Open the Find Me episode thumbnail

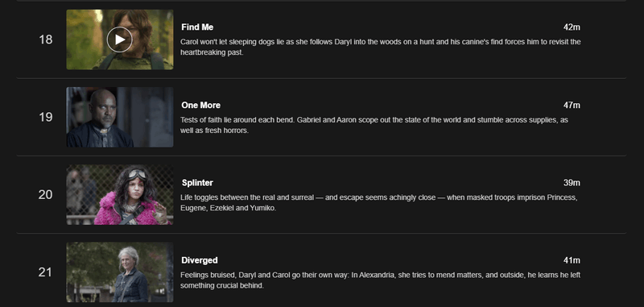(120, 39)
